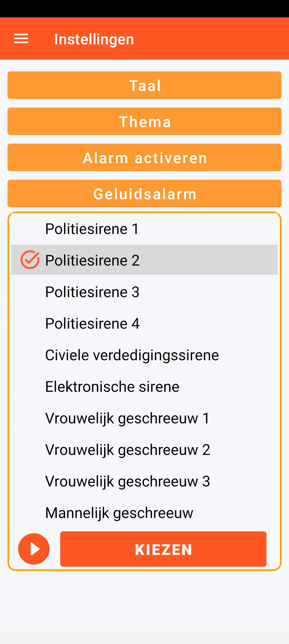This screenshot has width=289, height=644.
Task: Tap the Instellingen title in header
Action: click(94, 39)
